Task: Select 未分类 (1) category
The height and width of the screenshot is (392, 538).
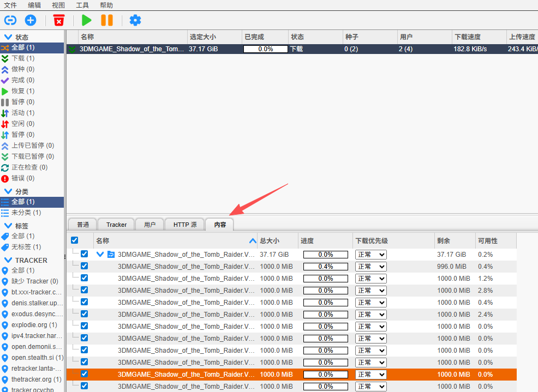Action: coord(32,213)
